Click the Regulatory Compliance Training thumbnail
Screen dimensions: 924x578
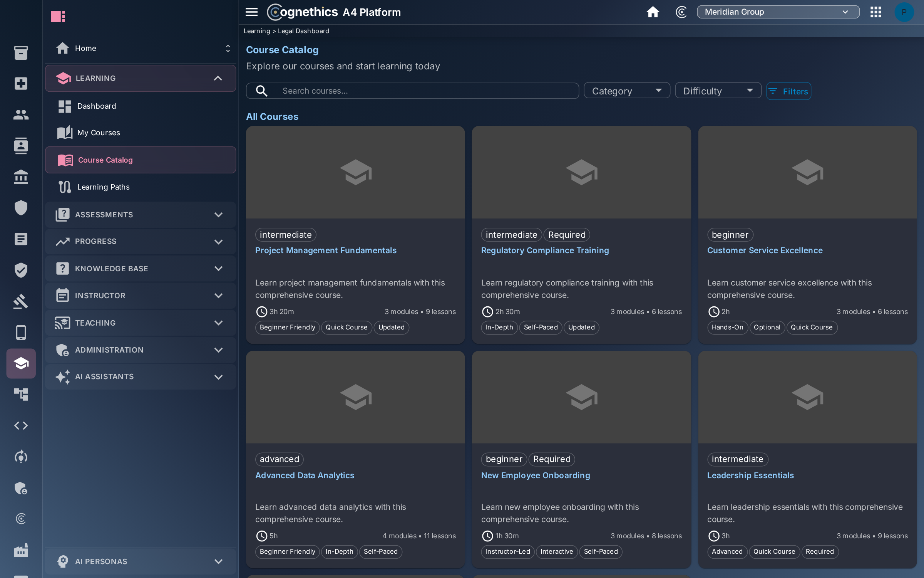tap(581, 172)
